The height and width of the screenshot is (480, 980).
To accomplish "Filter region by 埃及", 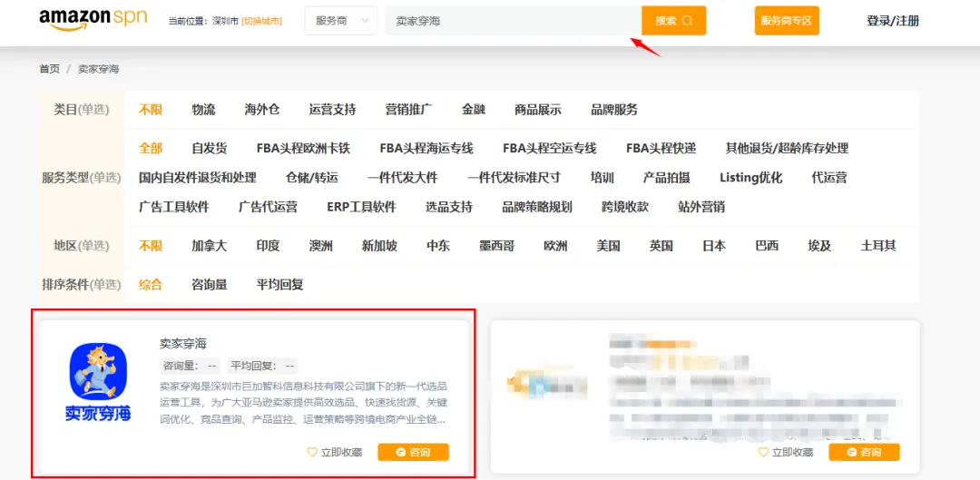I will [x=819, y=246].
